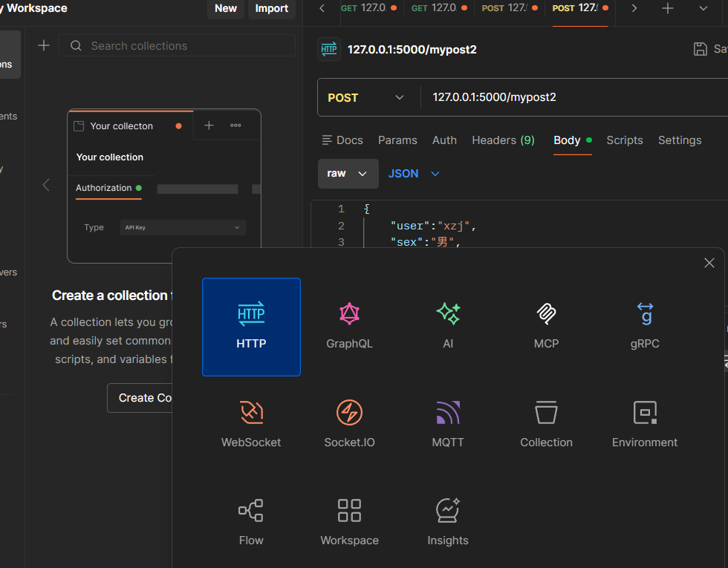728x568 pixels.
Task: Open the Scripts tab
Action: (x=625, y=140)
